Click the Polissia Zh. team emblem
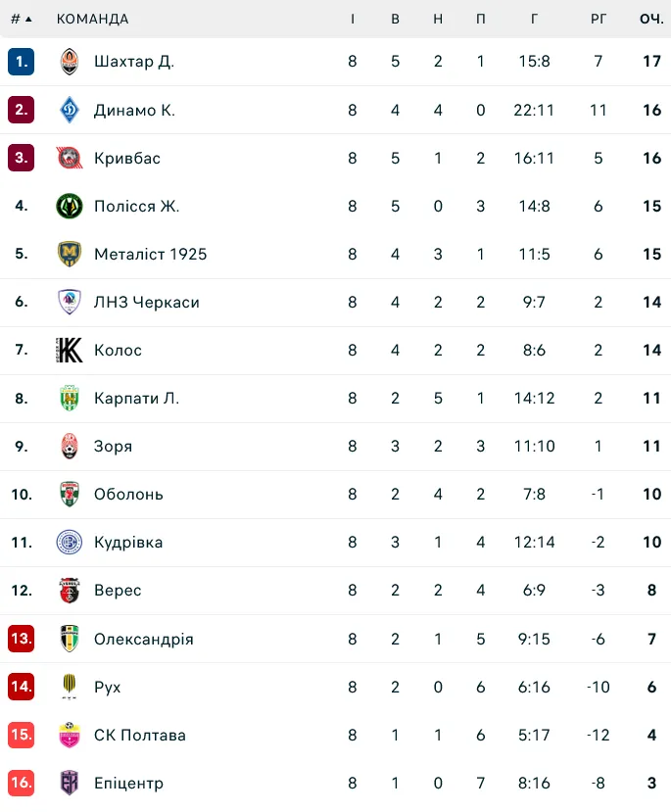Screen dimensions: 671x812 [x=70, y=206]
